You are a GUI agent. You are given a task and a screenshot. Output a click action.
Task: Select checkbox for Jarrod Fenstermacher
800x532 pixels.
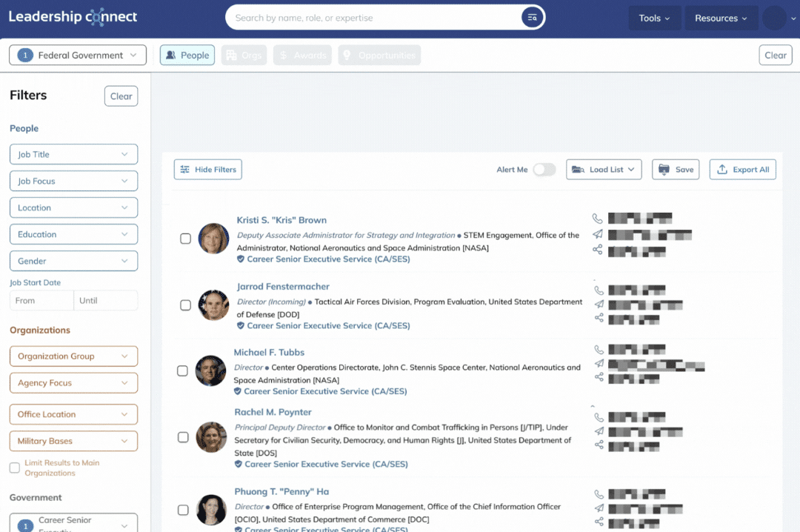(186, 305)
